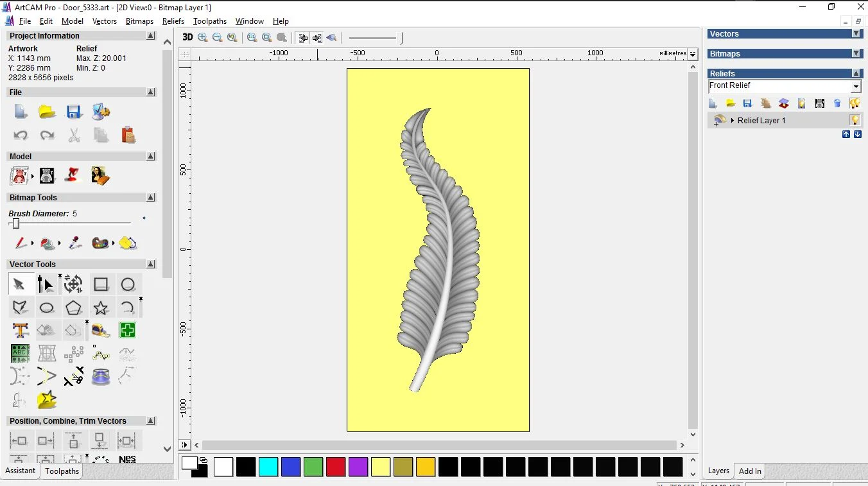Screen dimensions: 868x486
Task: Click the Zoom In magnifier icon
Action: tap(203, 38)
